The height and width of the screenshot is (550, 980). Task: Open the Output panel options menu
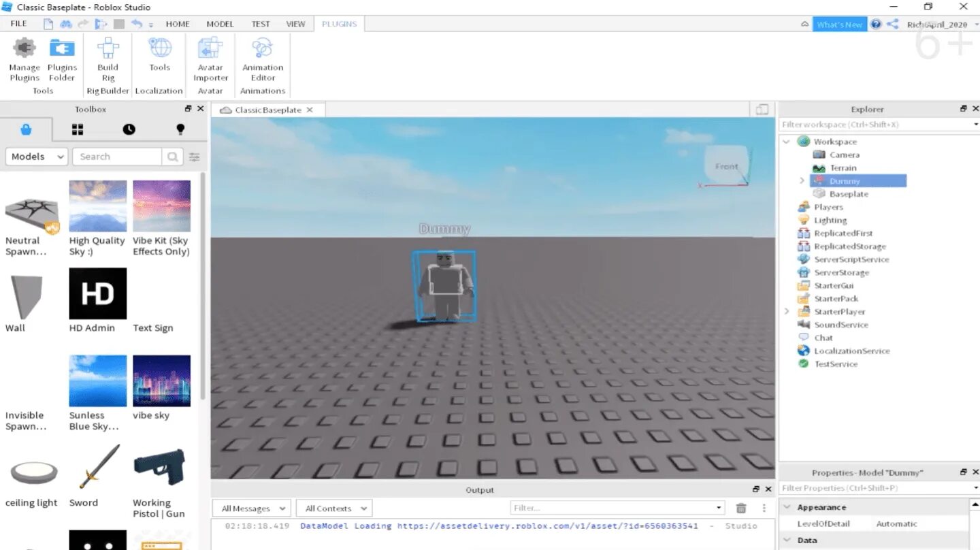click(764, 508)
